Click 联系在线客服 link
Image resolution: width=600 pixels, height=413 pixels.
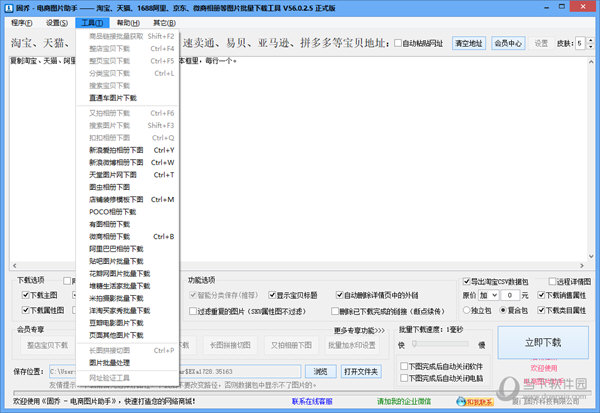[312, 401]
